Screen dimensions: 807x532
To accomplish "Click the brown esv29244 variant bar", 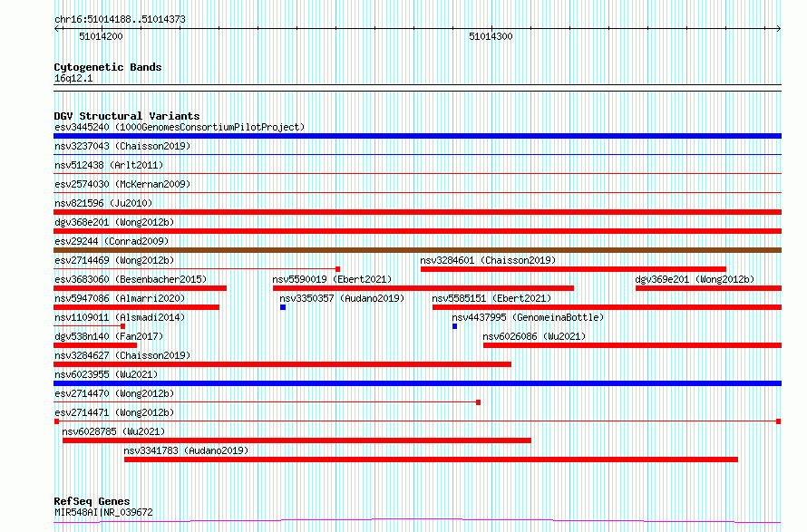I will pos(417,250).
